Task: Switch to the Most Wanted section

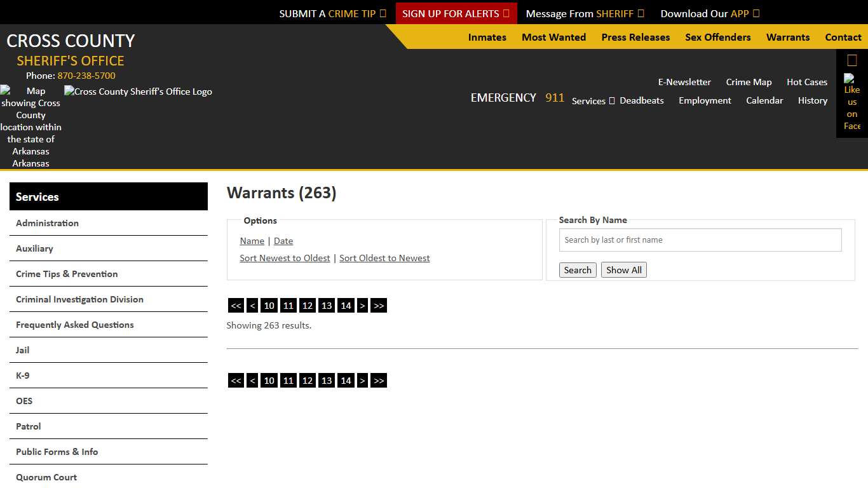Action: [553, 37]
